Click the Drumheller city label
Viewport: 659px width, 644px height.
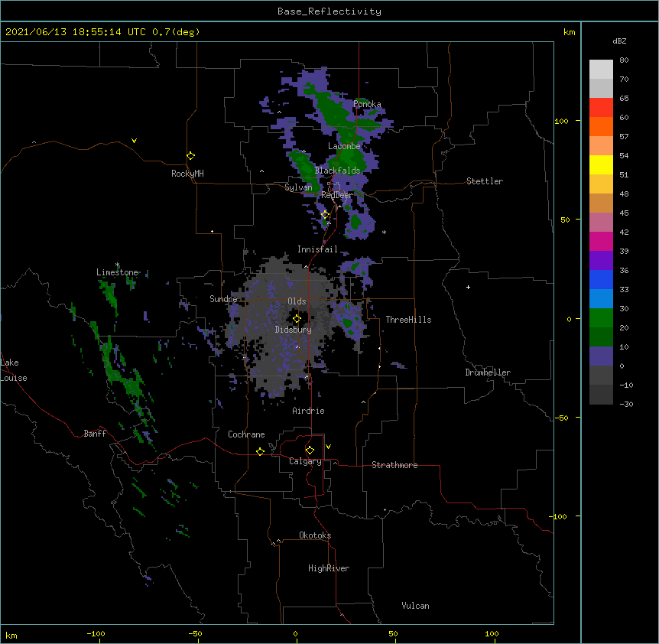[x=488, y=372]
